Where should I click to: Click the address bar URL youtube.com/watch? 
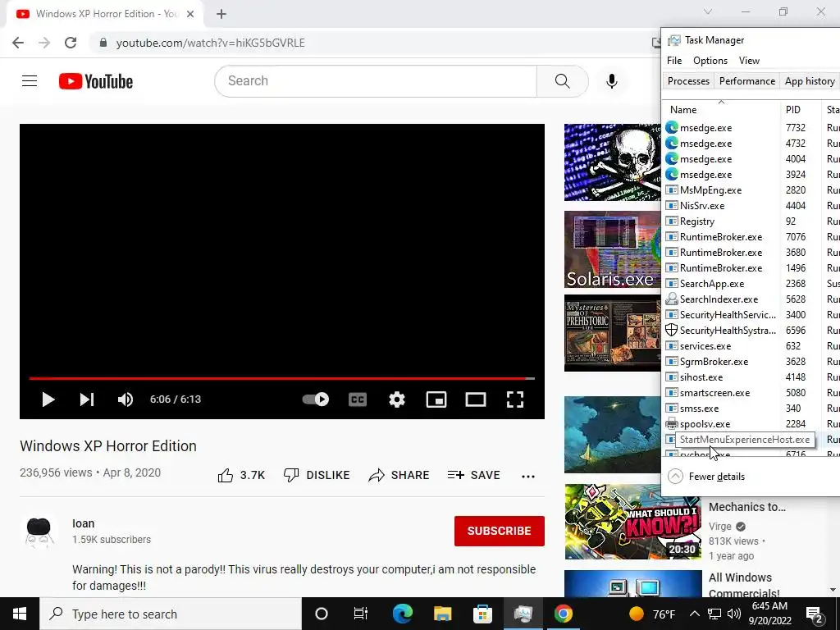click(x=211, y=43)
